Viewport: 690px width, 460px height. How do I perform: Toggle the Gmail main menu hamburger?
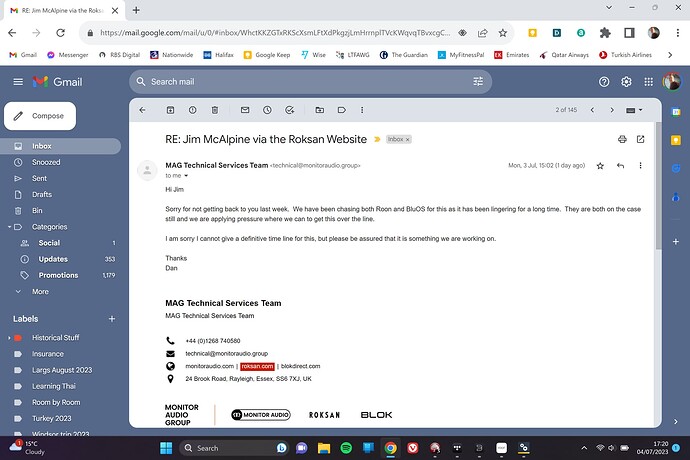click(18, 81)
